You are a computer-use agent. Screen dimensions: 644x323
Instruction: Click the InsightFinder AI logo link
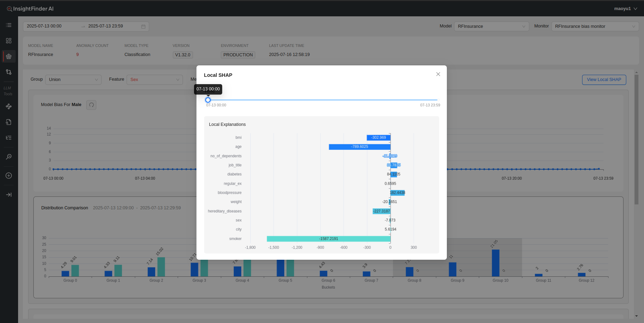coord(30,9)
